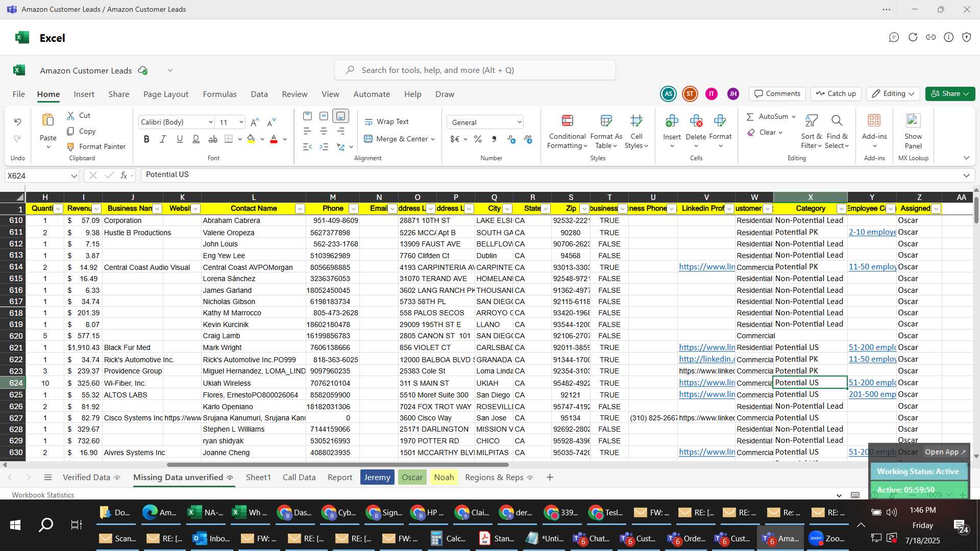Open the Editing mode dropdown
The image size is (980, 551).
tap(893, 94)
